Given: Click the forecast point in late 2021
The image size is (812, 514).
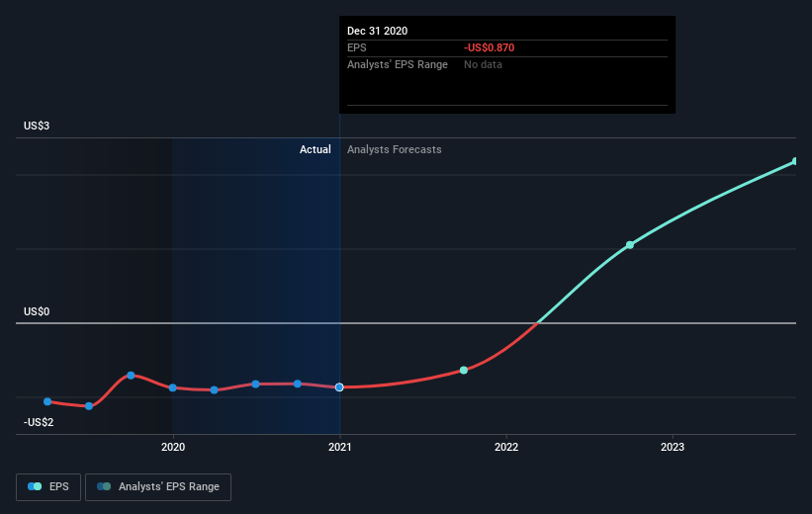Looking at the screenshot, I should (464, 370).
